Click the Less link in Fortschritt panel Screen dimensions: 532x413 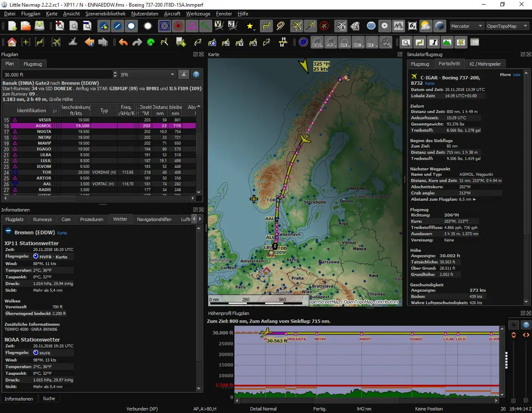coord(517,75)
